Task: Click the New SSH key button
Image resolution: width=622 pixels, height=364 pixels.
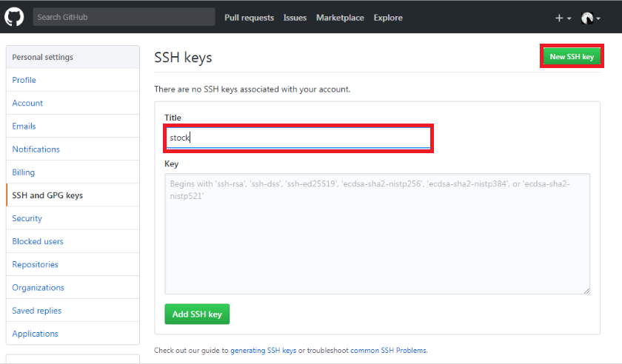Action: 572,56
